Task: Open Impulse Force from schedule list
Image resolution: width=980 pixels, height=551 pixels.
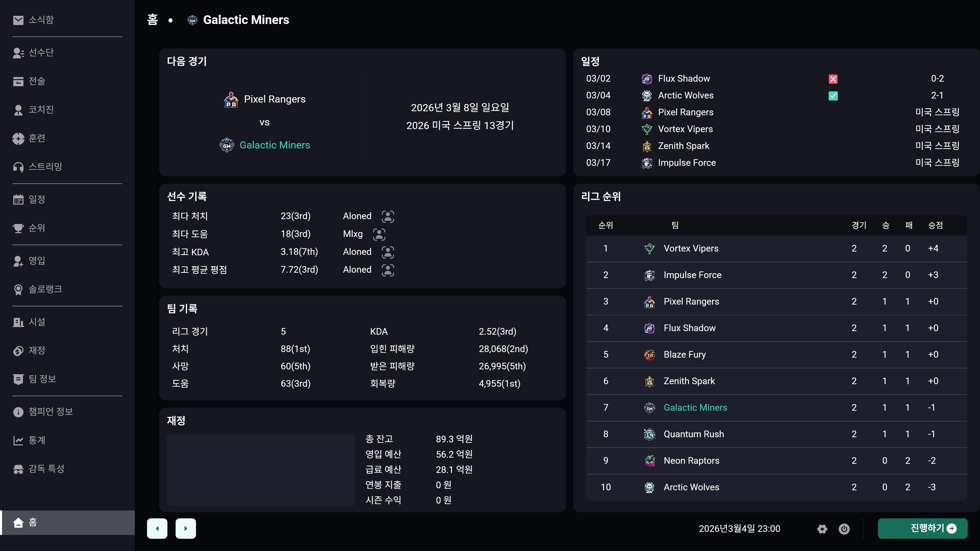Action: [x=687, y=163]
